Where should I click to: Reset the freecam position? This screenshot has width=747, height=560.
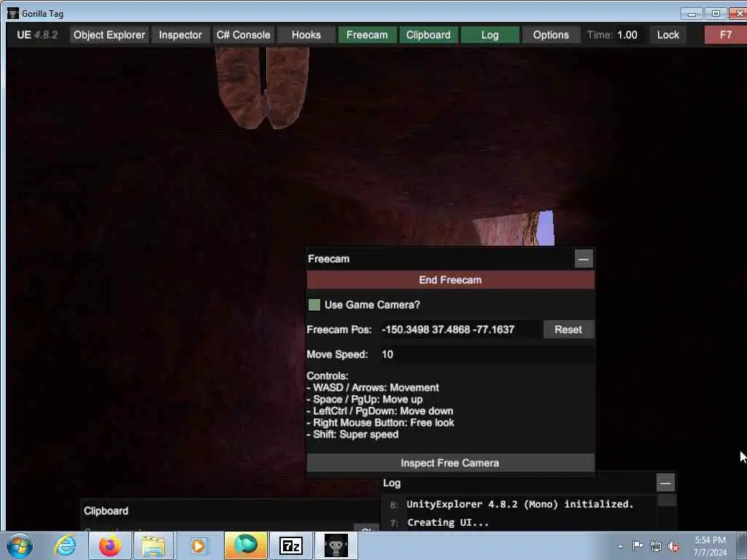click(x=568, y=330)
